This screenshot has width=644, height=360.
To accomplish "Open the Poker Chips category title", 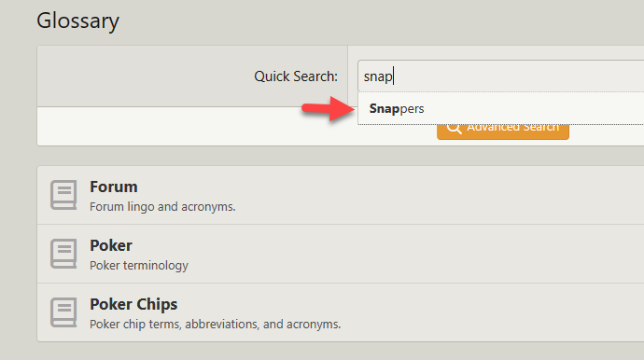I will [x=133, y=304].
